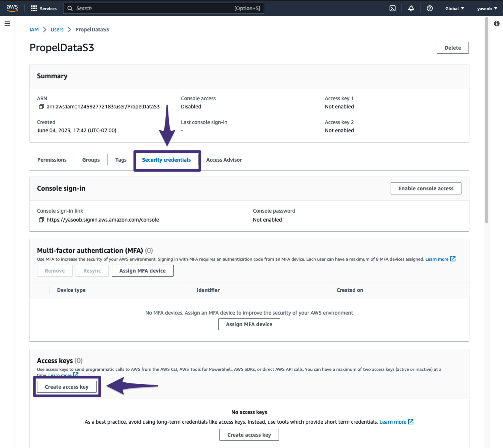
Task: Click the Device type column header
Action: tap(71, 290)
